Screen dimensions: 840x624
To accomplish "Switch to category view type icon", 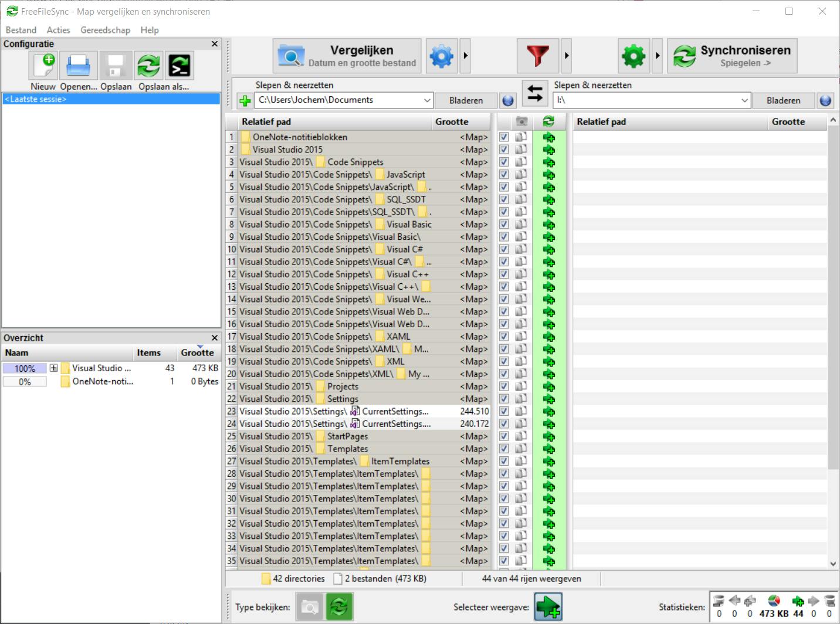I will coord(310,606).
